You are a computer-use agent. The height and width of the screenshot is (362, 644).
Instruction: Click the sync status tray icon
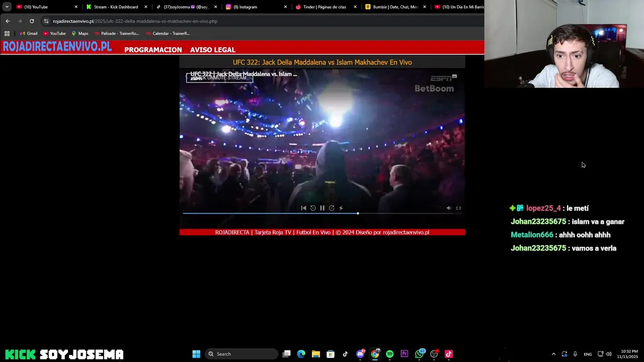[x=565, y=354]
